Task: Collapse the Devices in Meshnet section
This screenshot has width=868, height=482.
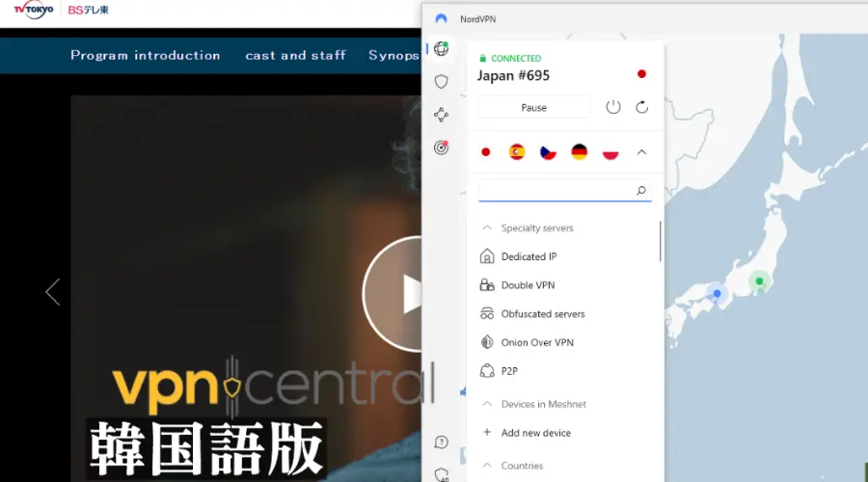Action: [x=487, y=404]
